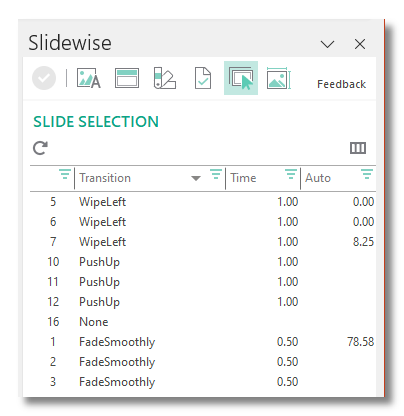Open the Transition column filter icon
404x416 pixels.
pyautogui.click(x=216, y=174)
